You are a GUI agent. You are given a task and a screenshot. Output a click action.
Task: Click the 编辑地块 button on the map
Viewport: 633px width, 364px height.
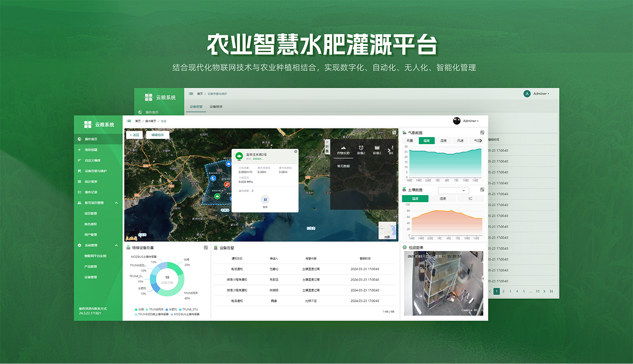[157, 135]
